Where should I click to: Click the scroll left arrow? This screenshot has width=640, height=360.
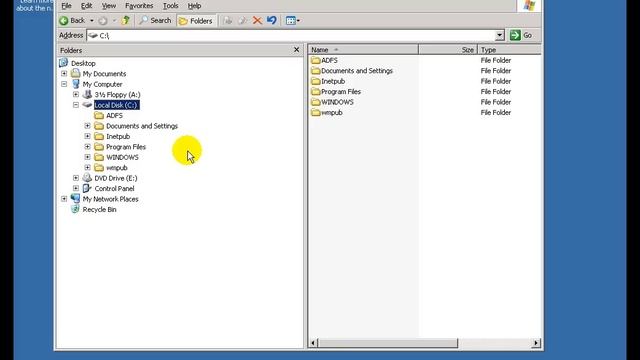[x=313, y=343]
